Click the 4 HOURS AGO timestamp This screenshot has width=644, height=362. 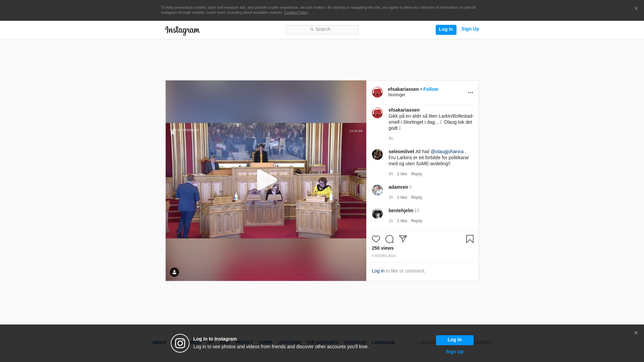point(384,256)
